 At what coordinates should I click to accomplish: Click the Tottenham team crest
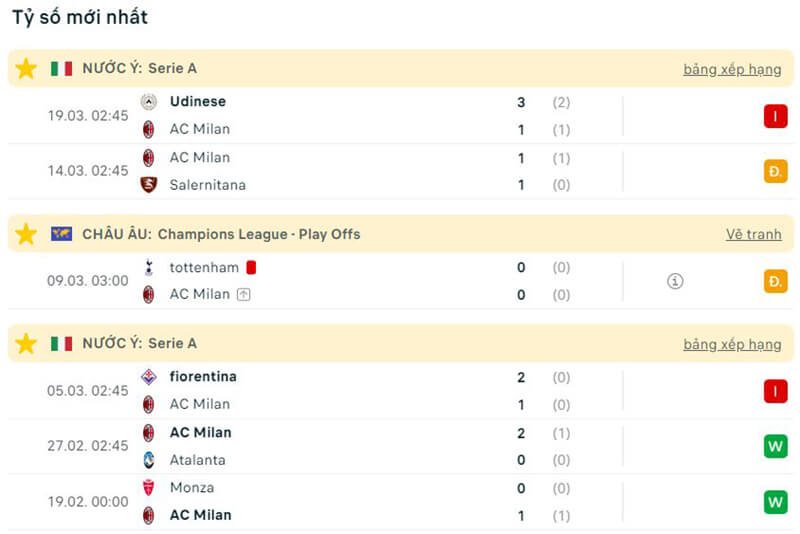[x=148, y=267]
